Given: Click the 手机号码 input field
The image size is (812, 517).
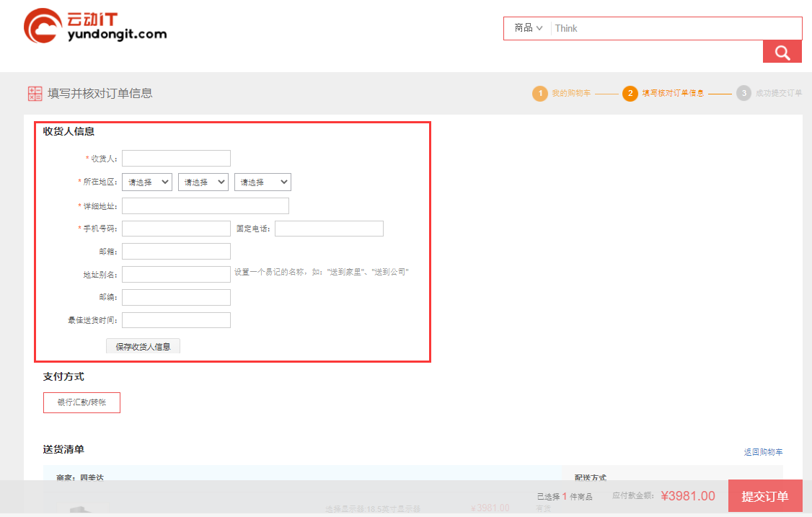Looking at the screenshot, I should tap(176, 229).
